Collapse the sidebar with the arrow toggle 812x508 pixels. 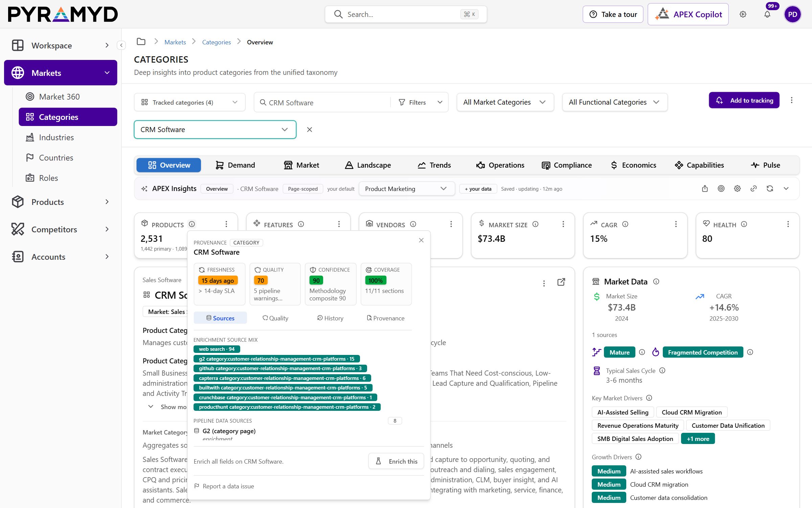click(121, 45)
